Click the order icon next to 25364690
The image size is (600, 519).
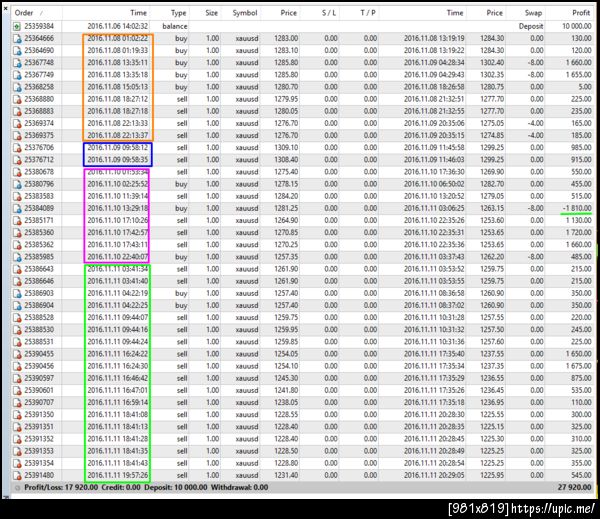(17, 51)
